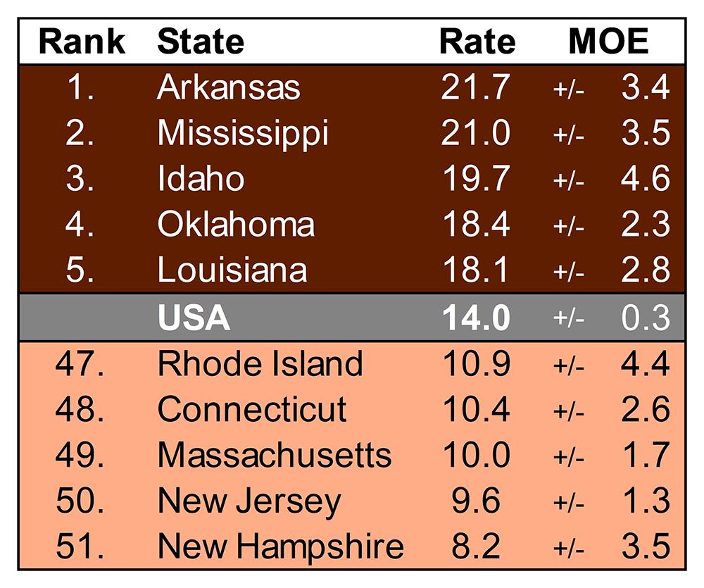Click Arkansas's rate value 21.7
This screenshot has width=704, height=588.
click(475, 88)
